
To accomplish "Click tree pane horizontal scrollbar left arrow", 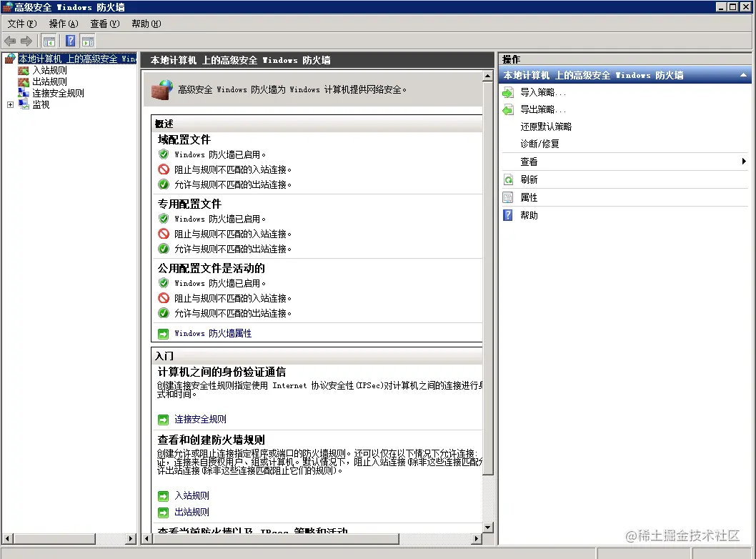I will point(7,539).
